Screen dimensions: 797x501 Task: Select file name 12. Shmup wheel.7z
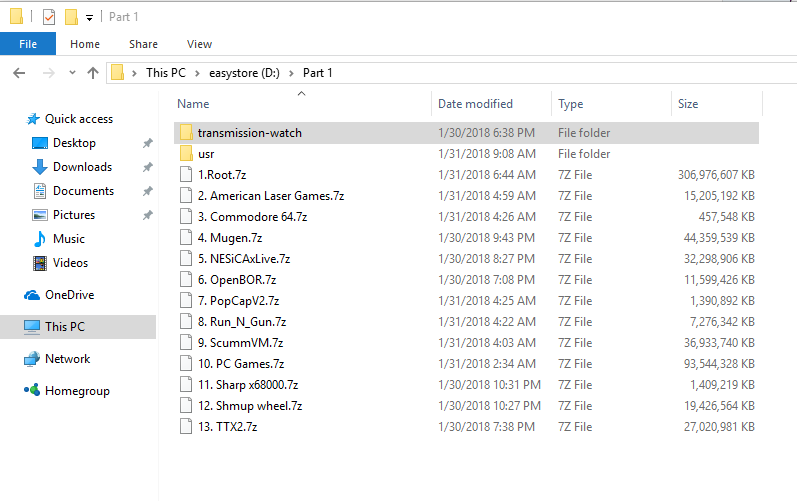tap(250, 406)
